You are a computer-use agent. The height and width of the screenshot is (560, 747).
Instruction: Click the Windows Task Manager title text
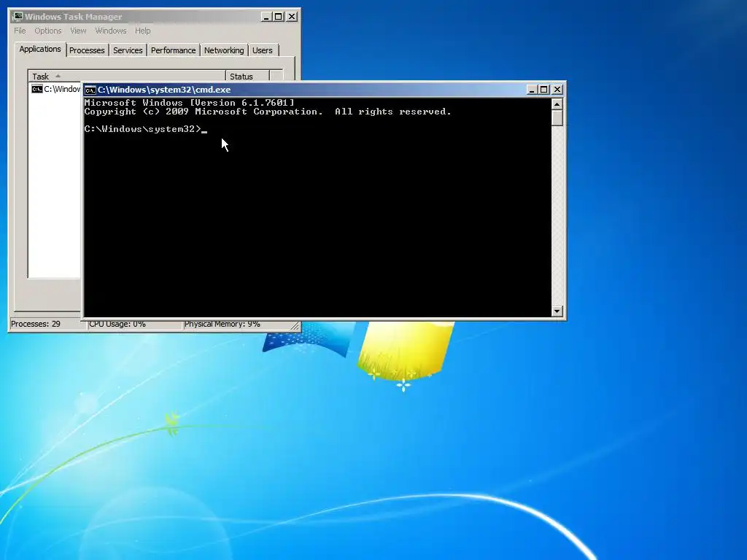[74, 17]
